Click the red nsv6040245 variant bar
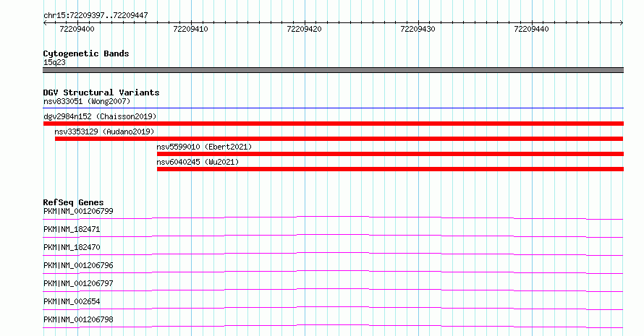Image resolution: width=644 pixels, height=336 pixels. click(x=390, y=169)
